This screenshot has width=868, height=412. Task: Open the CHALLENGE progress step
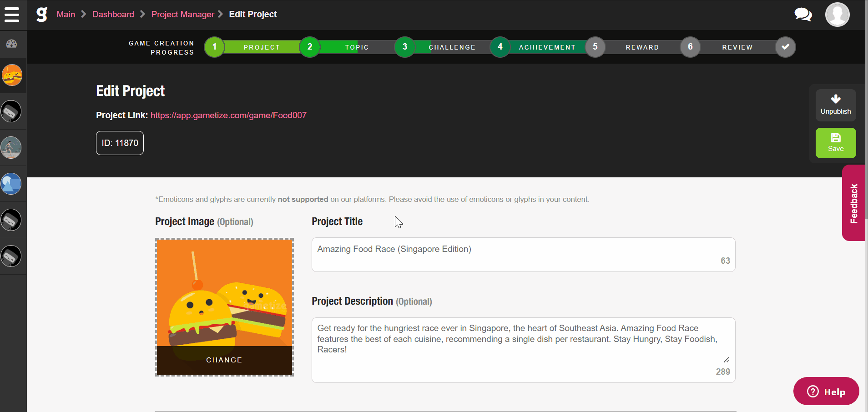[452, 47]
